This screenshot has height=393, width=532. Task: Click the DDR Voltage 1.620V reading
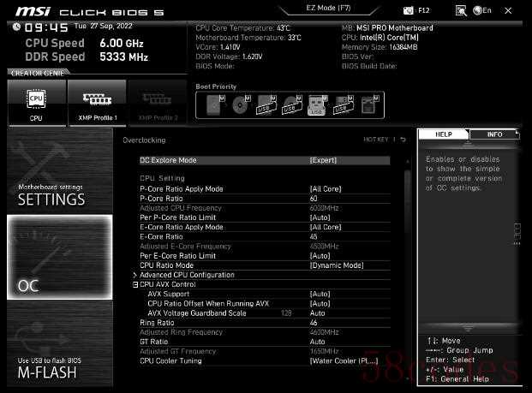229,57
